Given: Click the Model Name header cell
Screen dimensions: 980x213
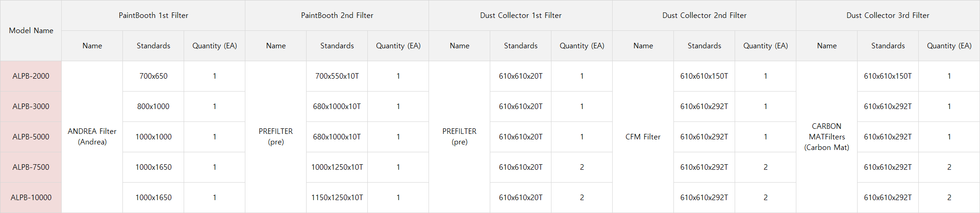Looking at the screenshot, I should [x=31, y=30].
